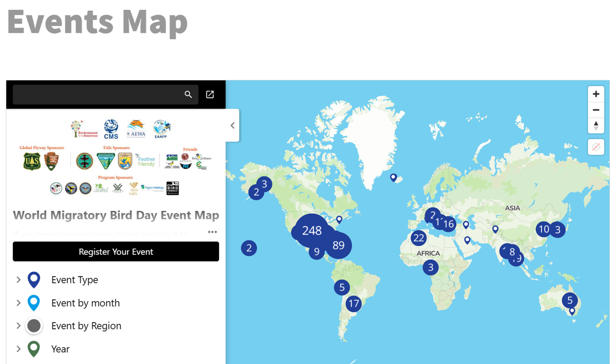616x364 pixels.
Task: Zoom in with the plus button
Action: point(595,94)
